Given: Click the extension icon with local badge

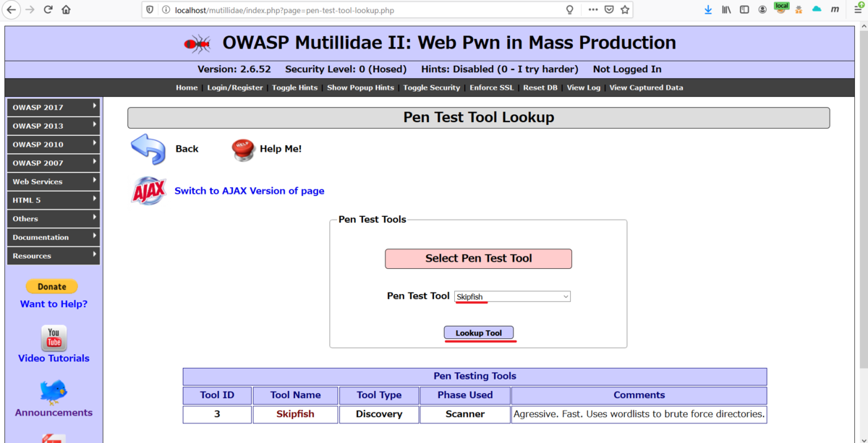Looking at the screenshot, I should click(781, 9).
